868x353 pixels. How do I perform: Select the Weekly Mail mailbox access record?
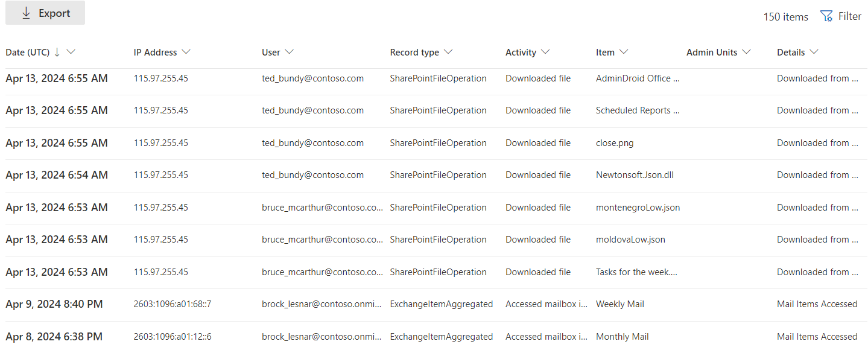click(x=619, y=304)
